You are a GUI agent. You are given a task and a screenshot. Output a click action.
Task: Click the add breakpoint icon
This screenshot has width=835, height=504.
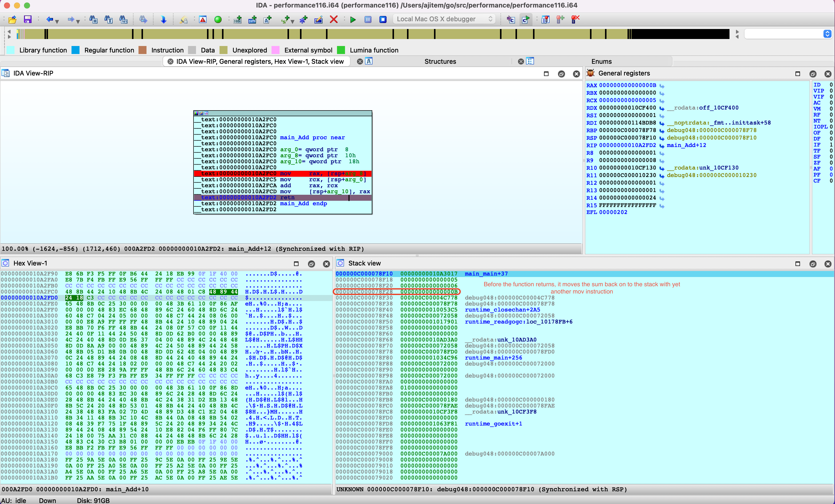(x=560, y=19)
